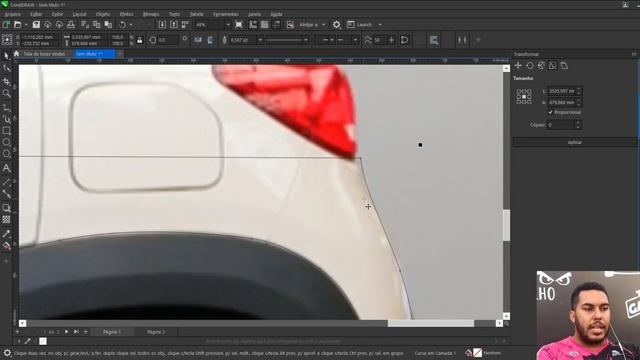Screen dimensions: 640x360
Task: Open the Rotate tab in Transformar docker
Action: (529, 66)
